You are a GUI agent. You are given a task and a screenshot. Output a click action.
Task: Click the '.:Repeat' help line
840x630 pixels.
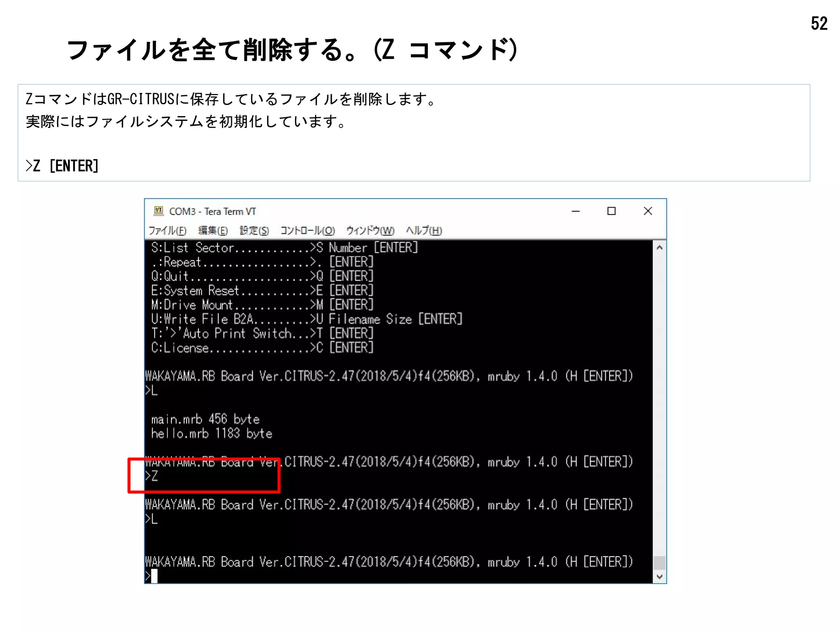[262, 262]
